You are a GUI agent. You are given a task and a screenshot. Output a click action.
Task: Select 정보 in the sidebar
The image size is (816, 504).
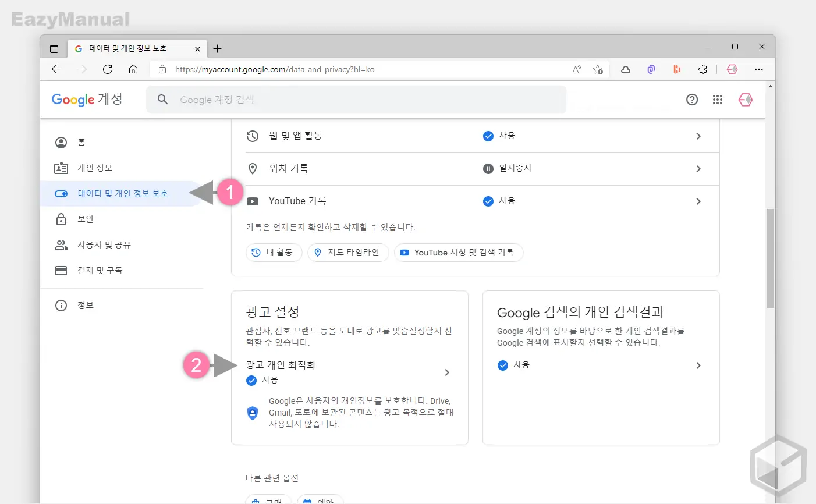(x=121, y=306)
